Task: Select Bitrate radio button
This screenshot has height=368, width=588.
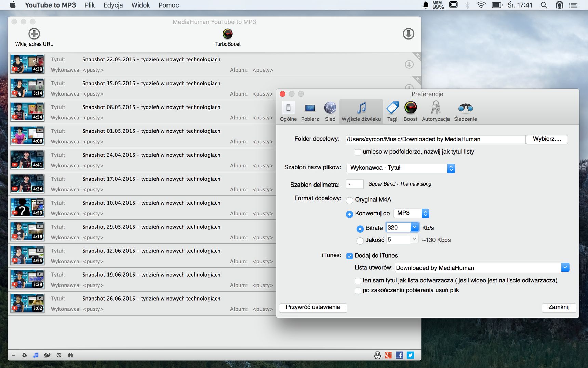Action: tap(360, 229)
